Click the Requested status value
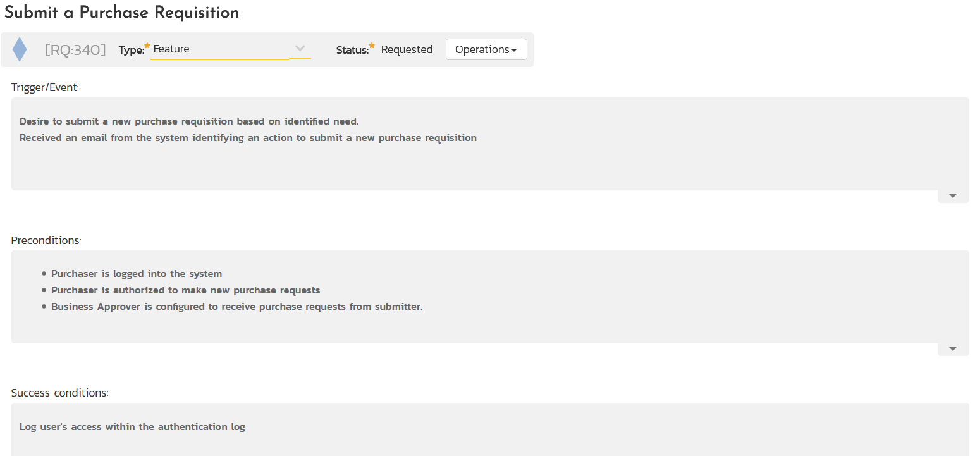This screenshot has height=456, width=980. pos(407,49)
